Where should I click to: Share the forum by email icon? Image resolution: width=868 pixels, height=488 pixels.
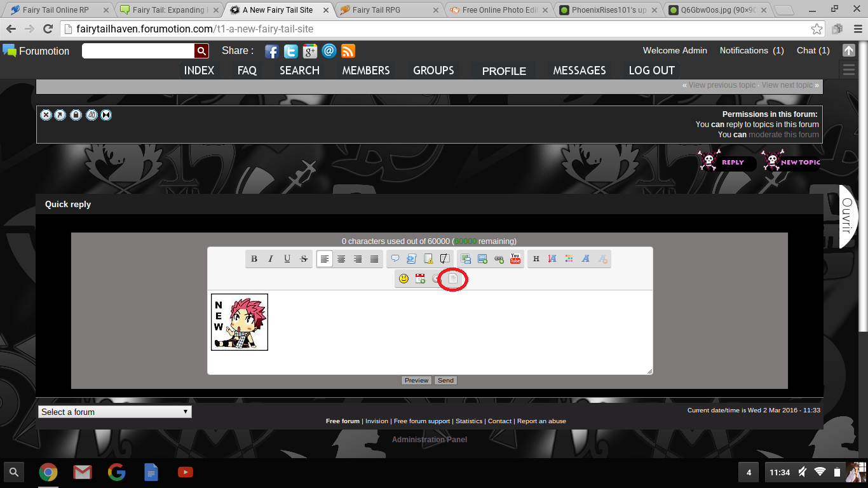pos(329,51)
